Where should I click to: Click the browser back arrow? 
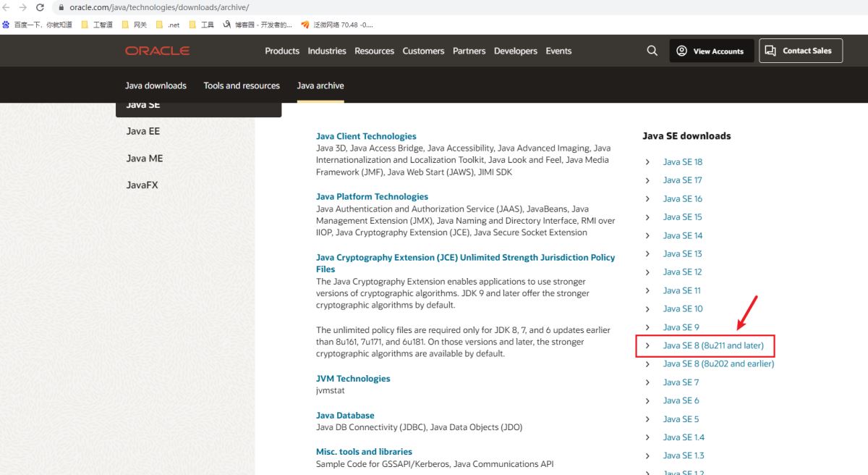click(x=7, y=7)
